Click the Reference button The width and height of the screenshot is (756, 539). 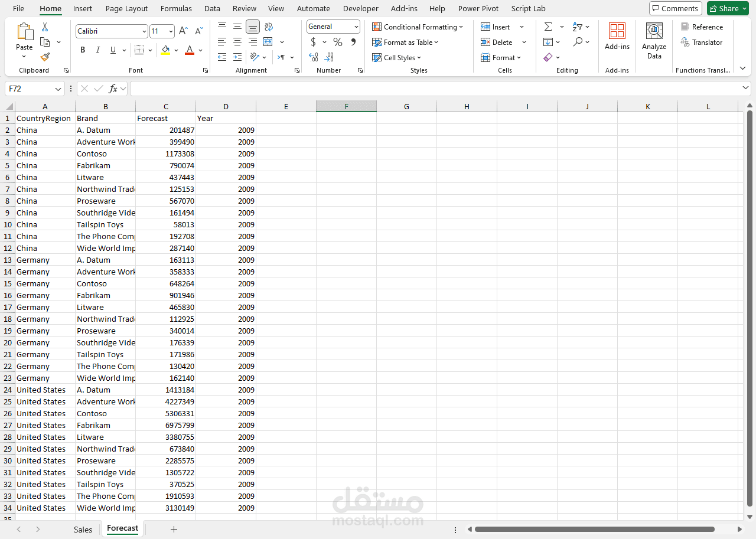[702, 27]
